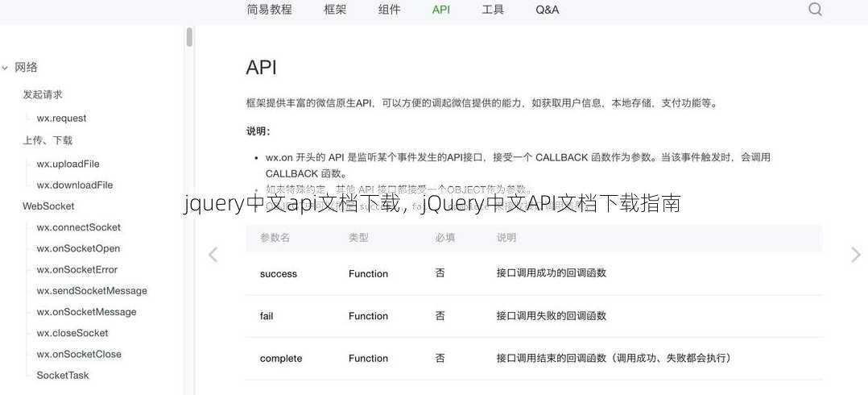868x395 pixels.
Task: Click 必填 column header
Action: point(445,238)
